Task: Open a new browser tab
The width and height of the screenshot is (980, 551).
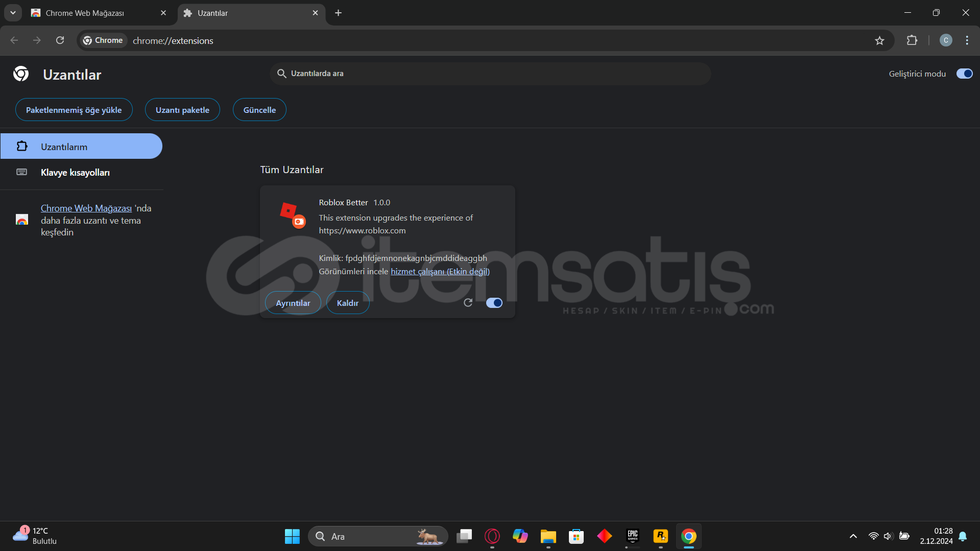Action: point(338,13)
